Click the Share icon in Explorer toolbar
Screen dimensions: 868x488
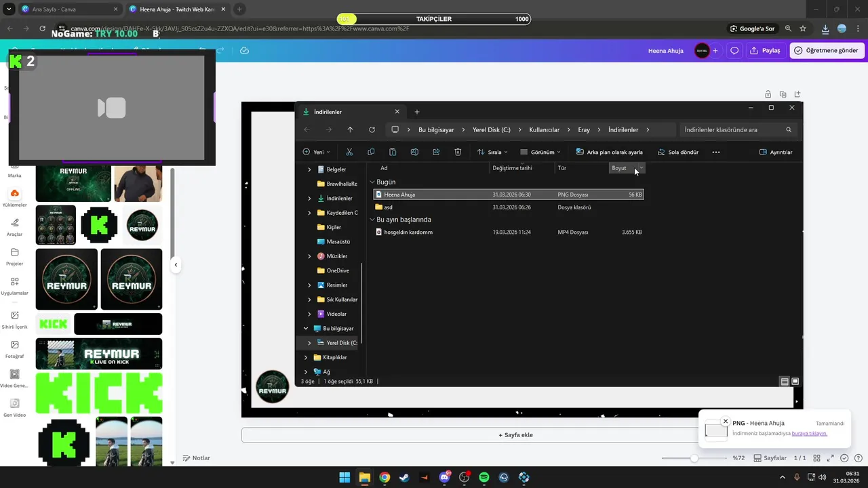(x=436, y=152)
